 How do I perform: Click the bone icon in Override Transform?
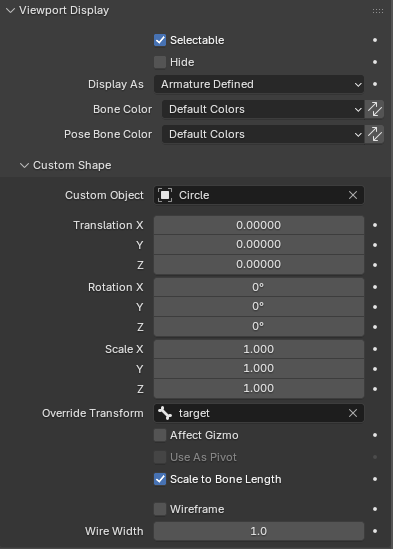coord(165,413)
